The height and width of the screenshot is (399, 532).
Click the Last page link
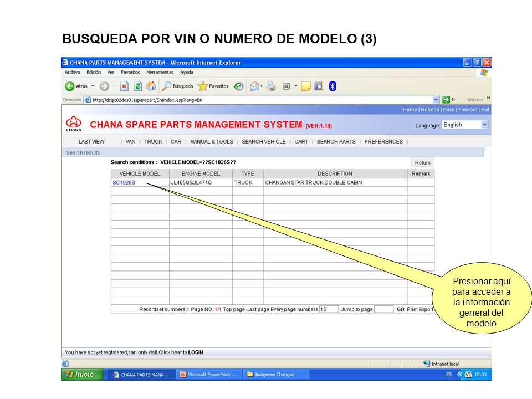(x=258, y=309)
